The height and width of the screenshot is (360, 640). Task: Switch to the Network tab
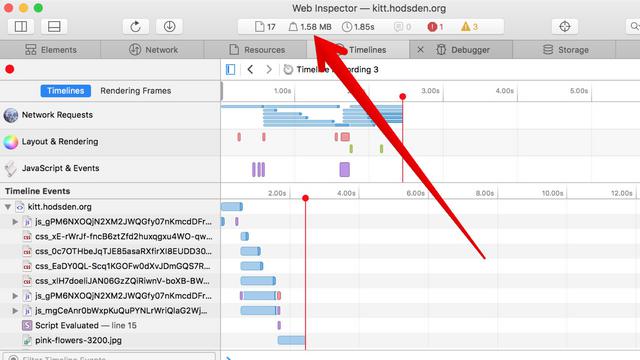[x=153, y=50]
